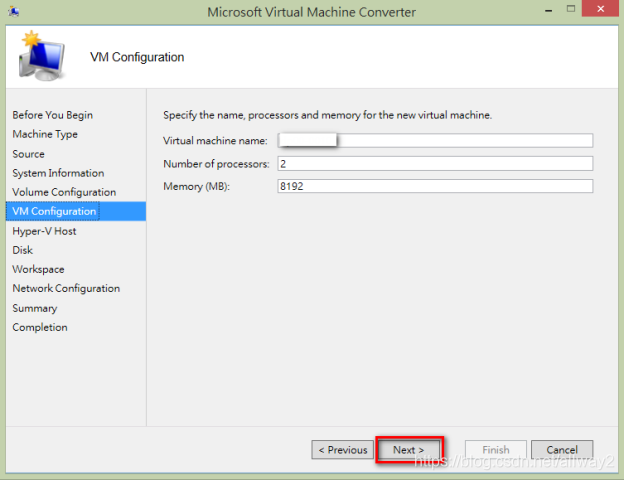Minimize the Converter window
This screenshot has height=480, width=624.
click(548, 10)
